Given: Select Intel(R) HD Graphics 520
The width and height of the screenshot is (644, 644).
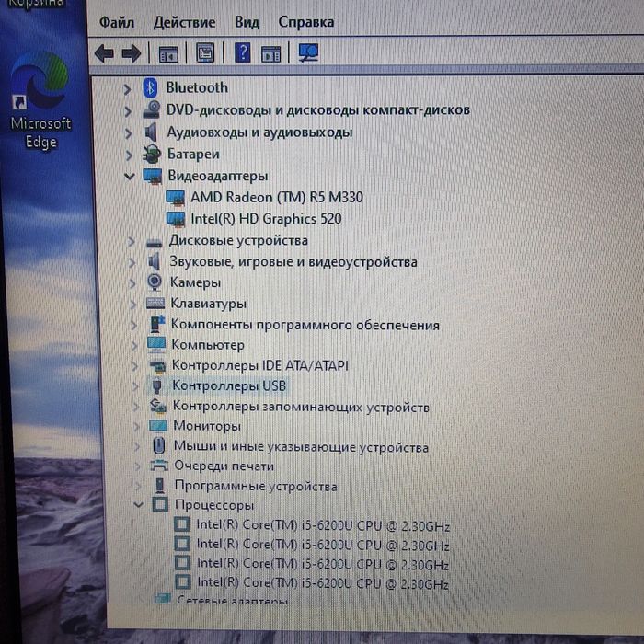Looking at the screenshot, I should [x=266, y=219].
